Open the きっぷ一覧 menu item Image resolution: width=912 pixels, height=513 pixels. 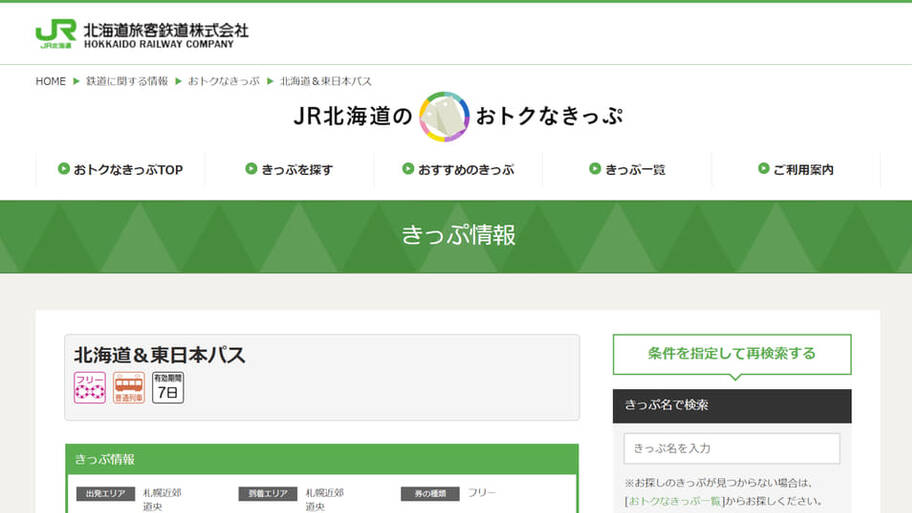coord(627,169)
